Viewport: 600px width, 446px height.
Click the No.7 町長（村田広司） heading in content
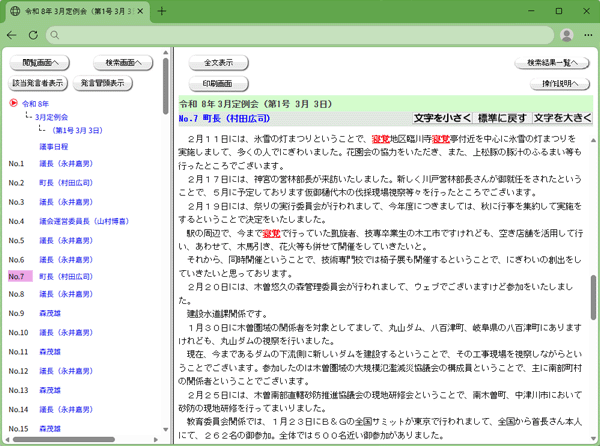[224, 119]
